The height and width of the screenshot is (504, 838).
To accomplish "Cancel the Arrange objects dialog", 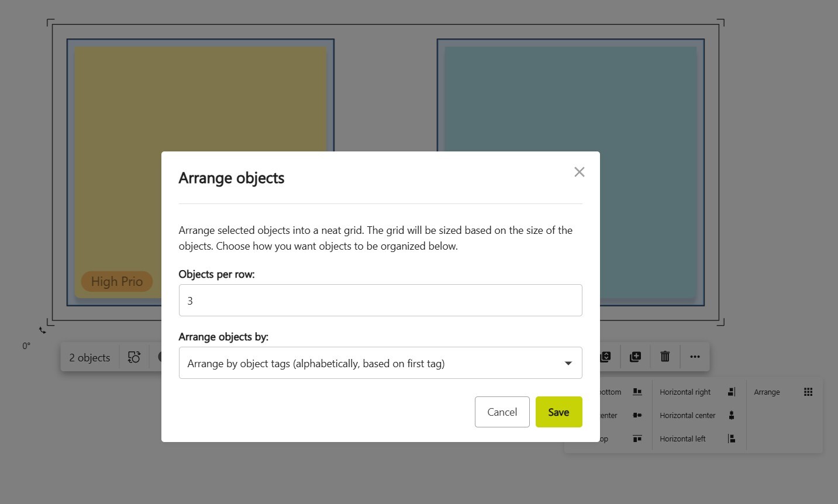I will (502, 412).
